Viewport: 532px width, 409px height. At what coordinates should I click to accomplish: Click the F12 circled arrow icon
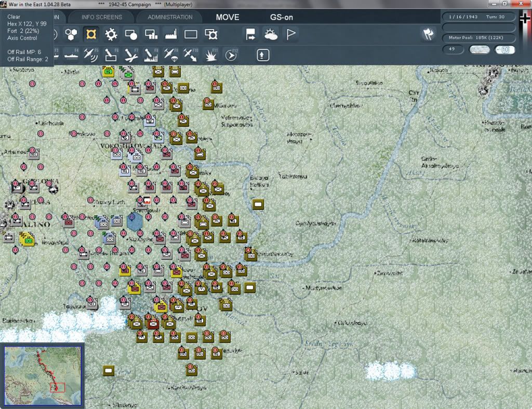tap(231, 55)
